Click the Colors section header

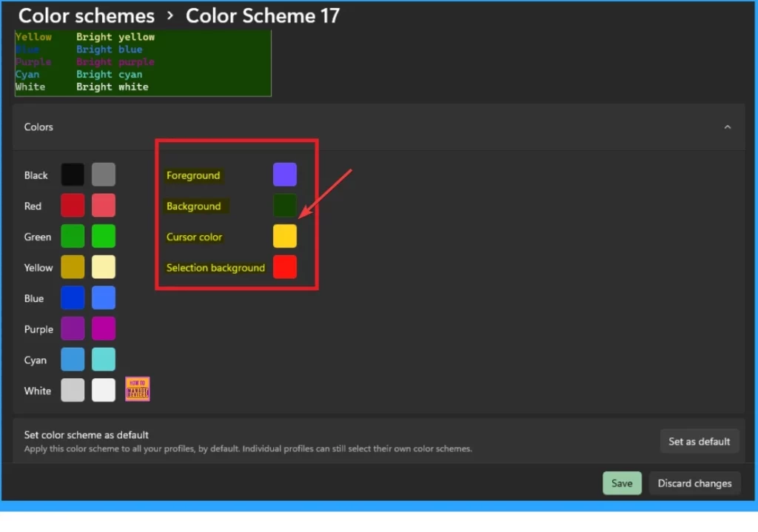[x=379, y=127]
